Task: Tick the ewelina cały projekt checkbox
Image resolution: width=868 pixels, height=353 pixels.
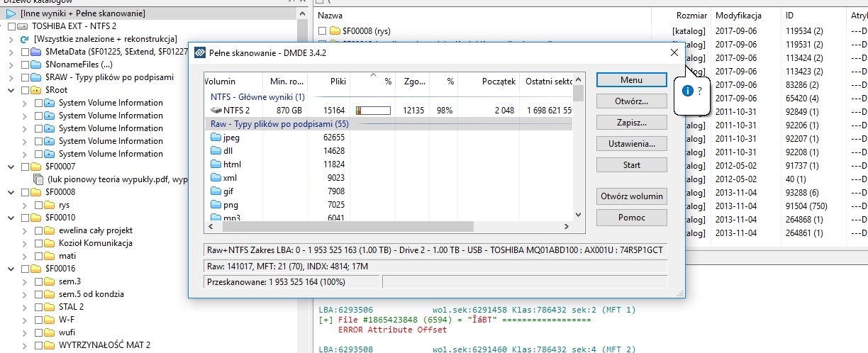Action: (38, 230)
